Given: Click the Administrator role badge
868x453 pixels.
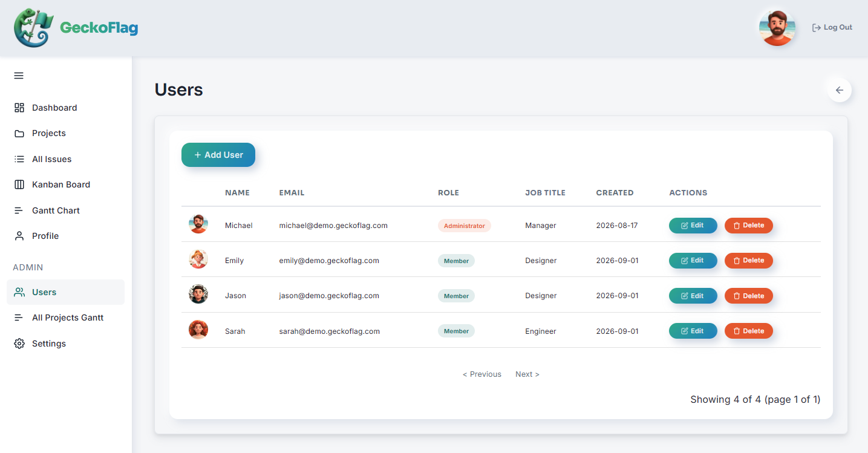Looking at the screenshot, I should pos(465,226).
